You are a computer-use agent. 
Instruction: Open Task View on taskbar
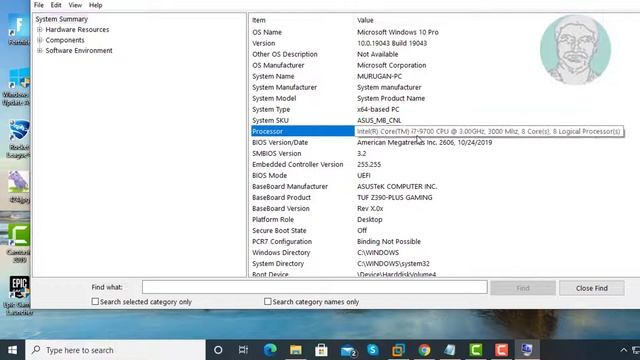point(243,350)
